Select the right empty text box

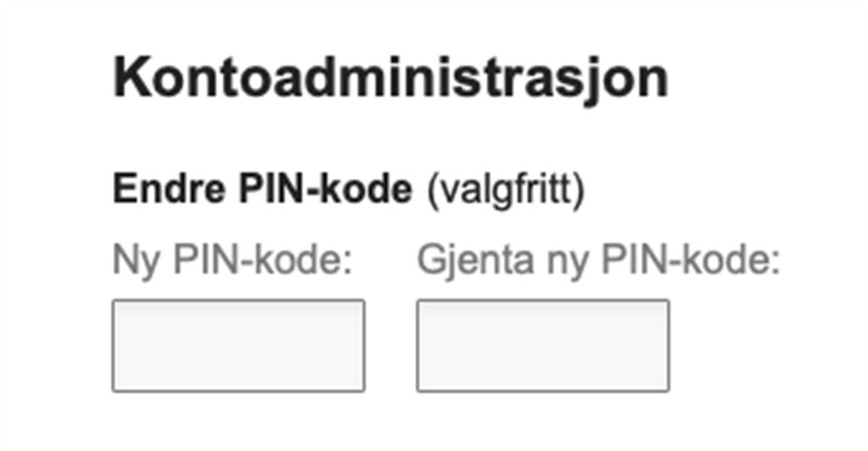(542, 346)
